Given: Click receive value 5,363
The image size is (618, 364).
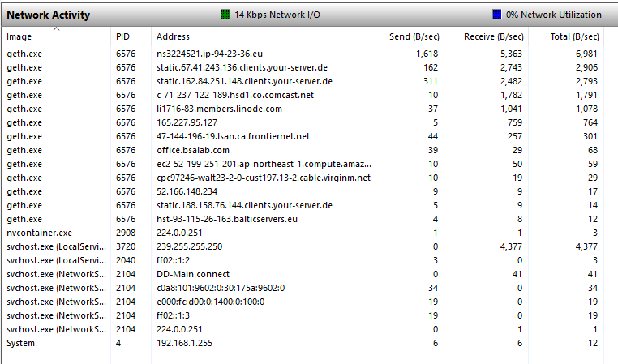Looking at the screenshot, I should point(511,54).
